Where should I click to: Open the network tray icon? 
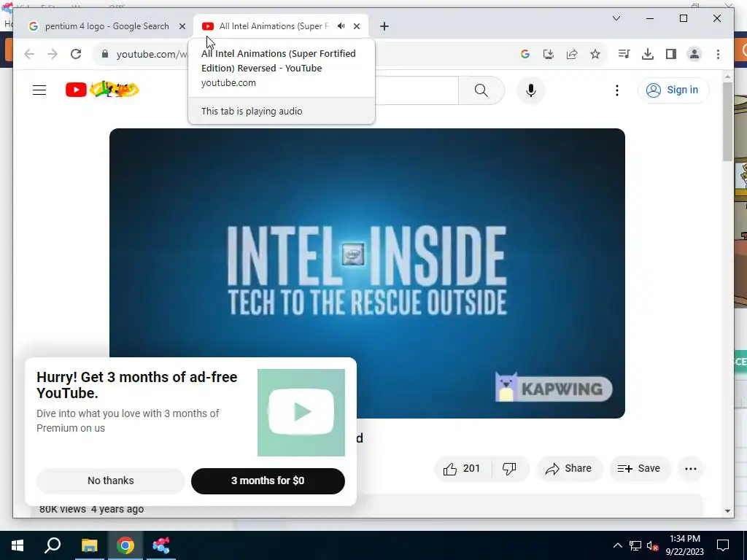point(635,545)
